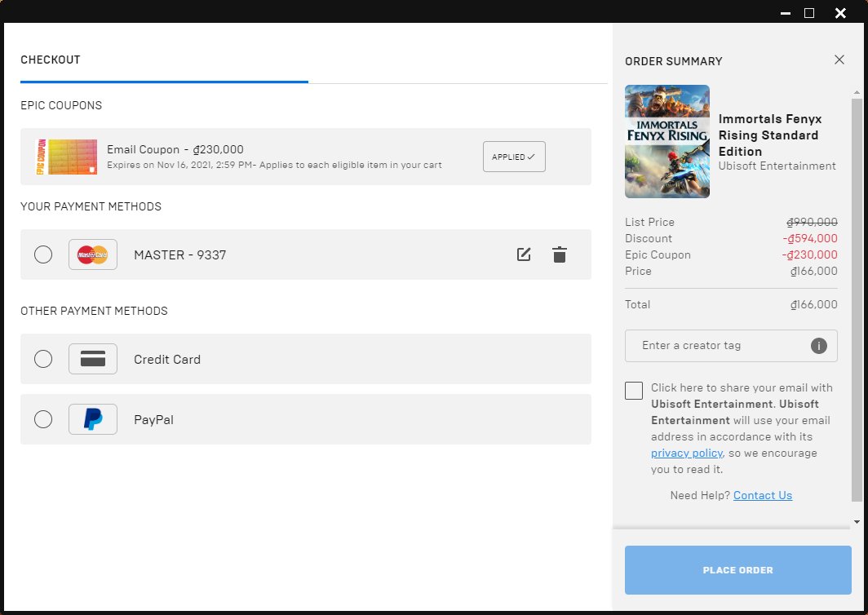Close the Order Summary panel
Screen dimensions: 868x615
[x=839, y=60]
